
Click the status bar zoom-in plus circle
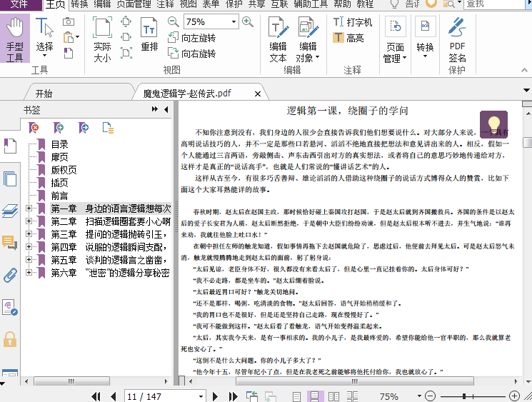514,396
